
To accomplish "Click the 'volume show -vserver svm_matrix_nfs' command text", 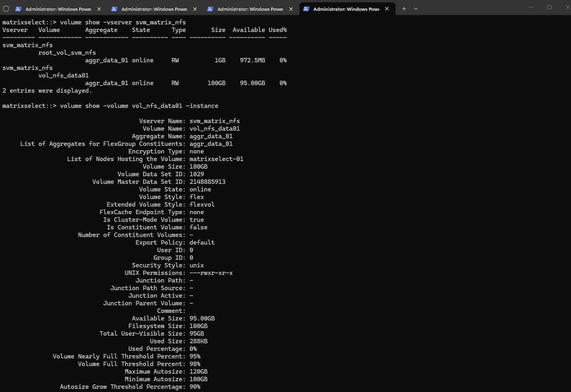I will [x=123, y=22].
